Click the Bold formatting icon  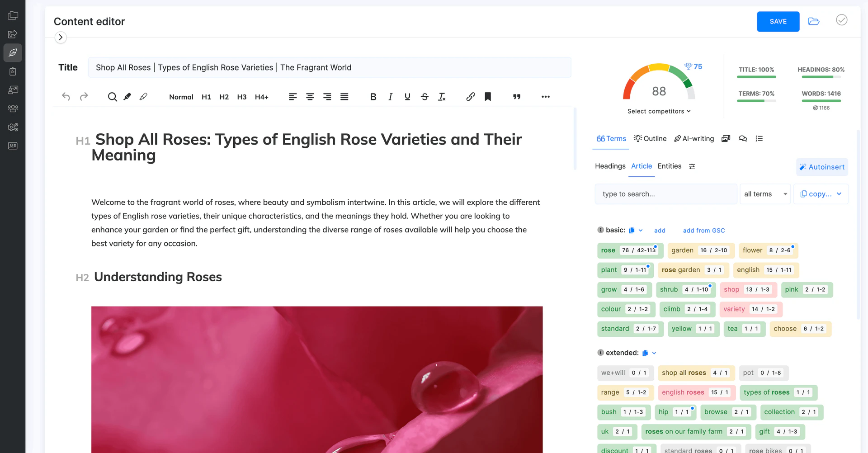coord(373,97)
